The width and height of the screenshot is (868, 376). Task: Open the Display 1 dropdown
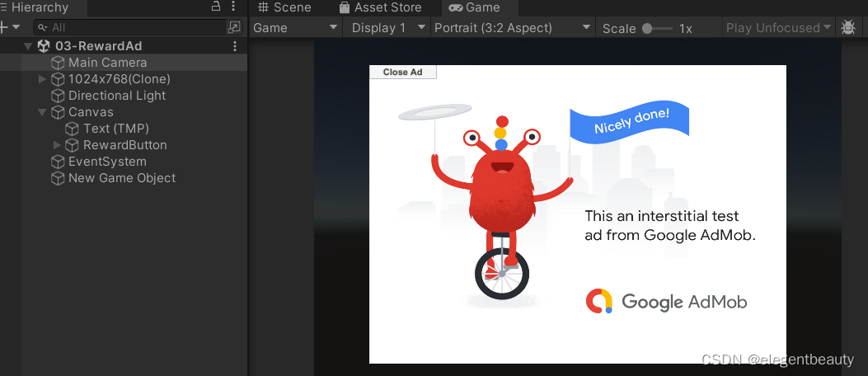click(387, 28)
